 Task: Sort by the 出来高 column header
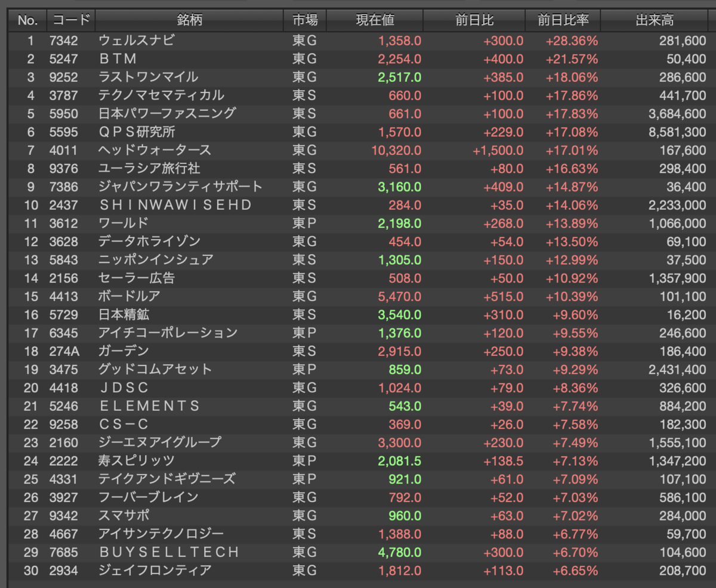click(x=655, y=21)
